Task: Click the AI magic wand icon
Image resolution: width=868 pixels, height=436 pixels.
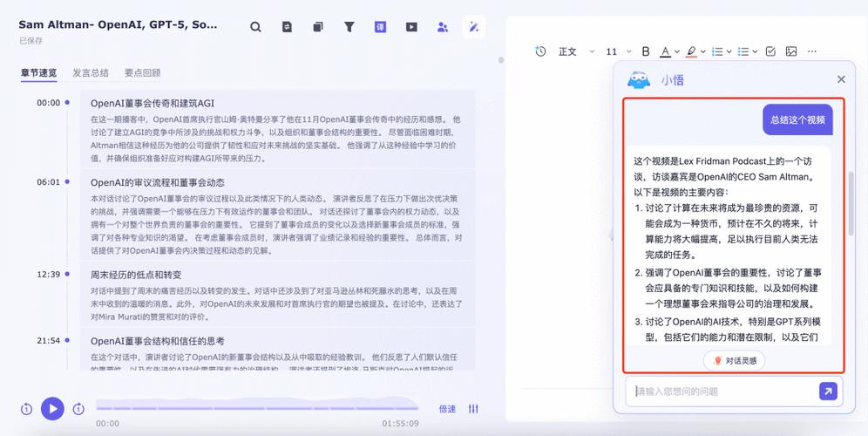Action: click(x=474, y=26)
